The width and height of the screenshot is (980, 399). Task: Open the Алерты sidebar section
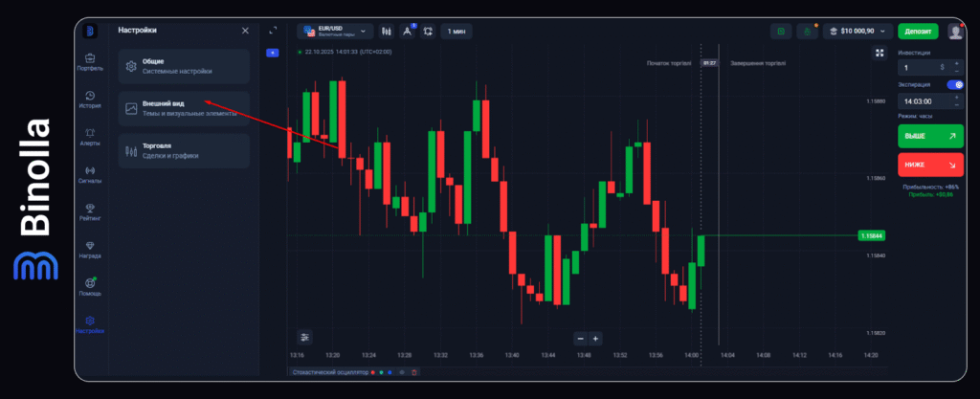tap(89, 136)
